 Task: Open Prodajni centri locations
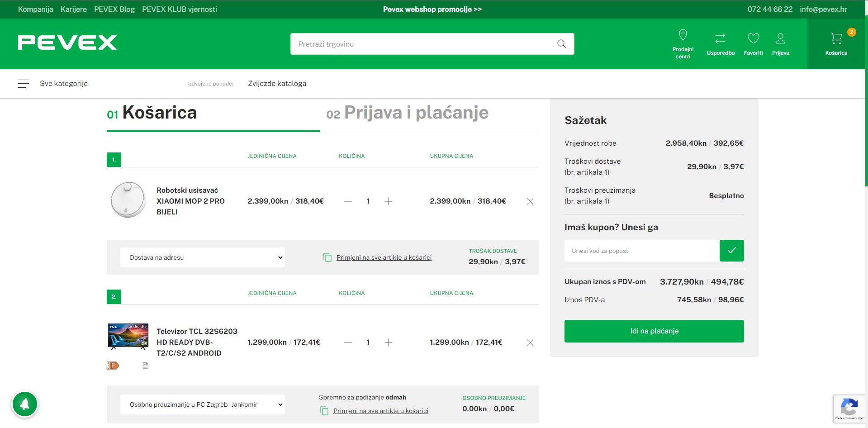(x=683, y=44)
